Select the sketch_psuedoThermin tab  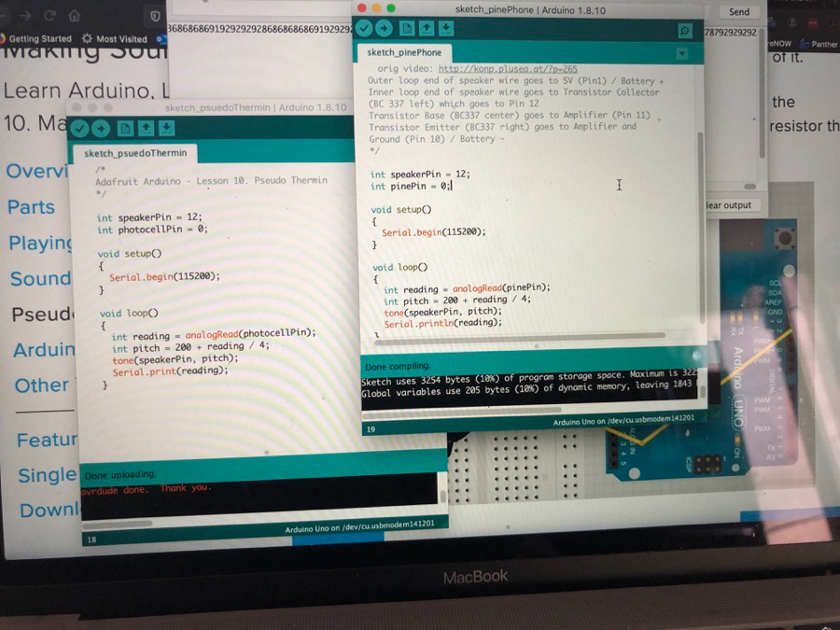[x=135, y=153]
